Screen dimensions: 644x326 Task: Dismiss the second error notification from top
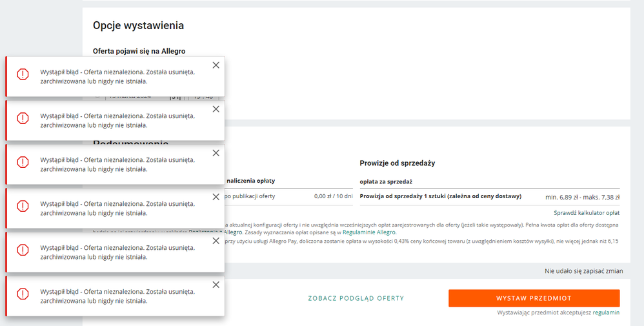click(x=216, y=109)
